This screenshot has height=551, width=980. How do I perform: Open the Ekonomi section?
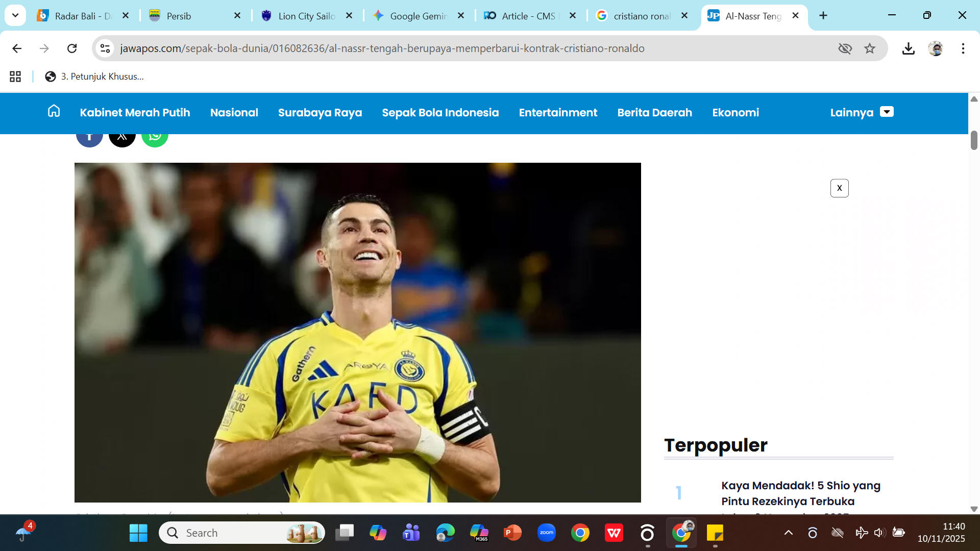pyautogui.click(x=736, y=113)
